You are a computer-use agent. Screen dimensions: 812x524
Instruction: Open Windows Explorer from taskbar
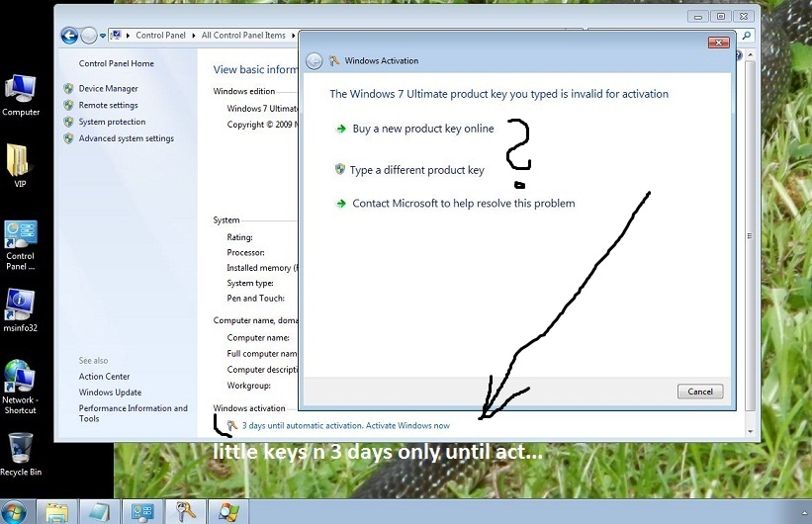57,512
